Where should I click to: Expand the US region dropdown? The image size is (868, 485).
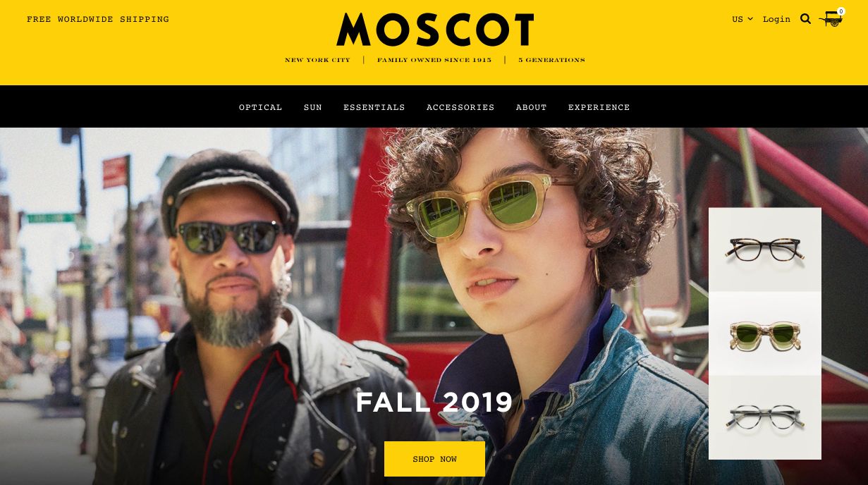tap(742, 19)
